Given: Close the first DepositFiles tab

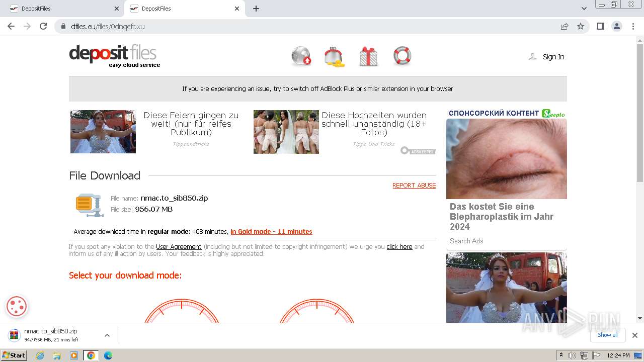Looking at the screenshot, I should (117, 9).
